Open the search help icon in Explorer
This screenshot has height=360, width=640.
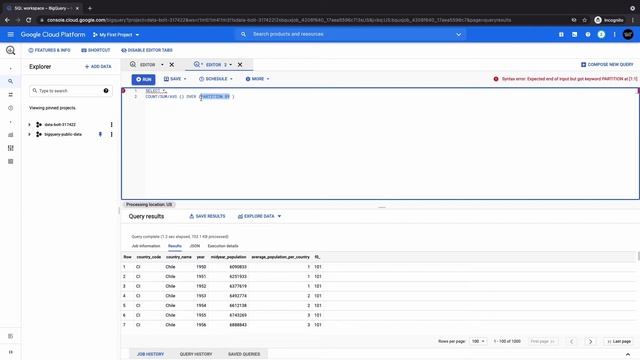(x=106, y=91)
